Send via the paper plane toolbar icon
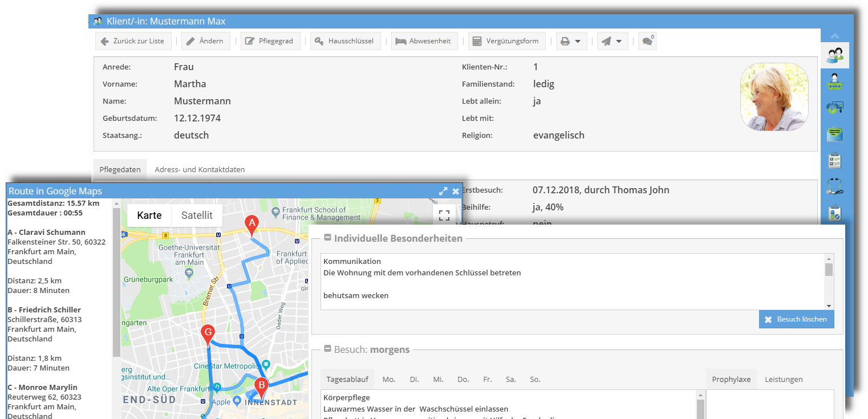 pos(606,41)
